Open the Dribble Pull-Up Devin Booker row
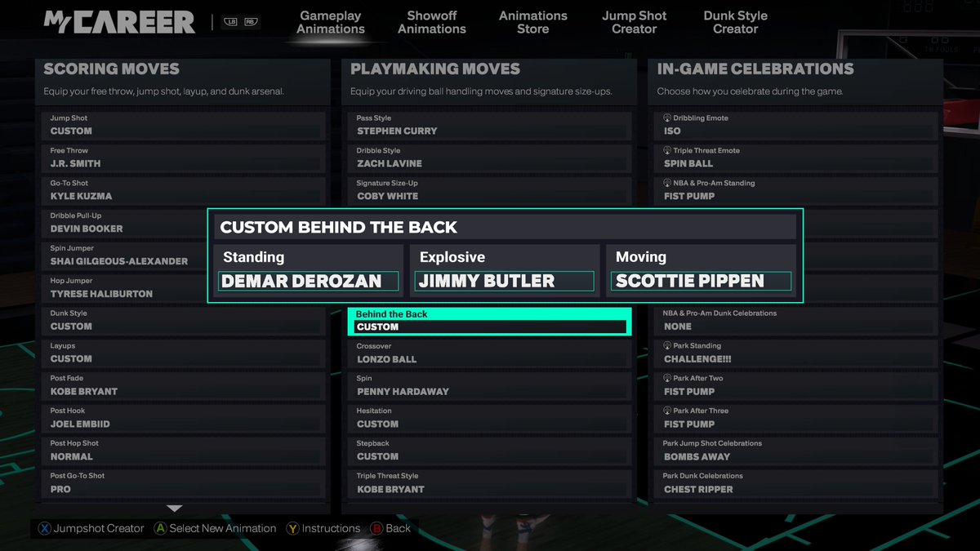980x551 pixels. pos(124,224)
